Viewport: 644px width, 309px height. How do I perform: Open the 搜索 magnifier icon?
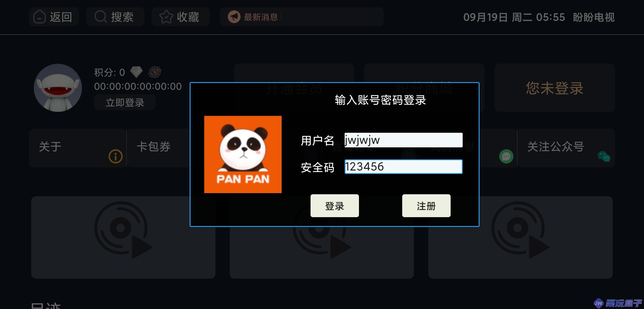pos(101,17)
